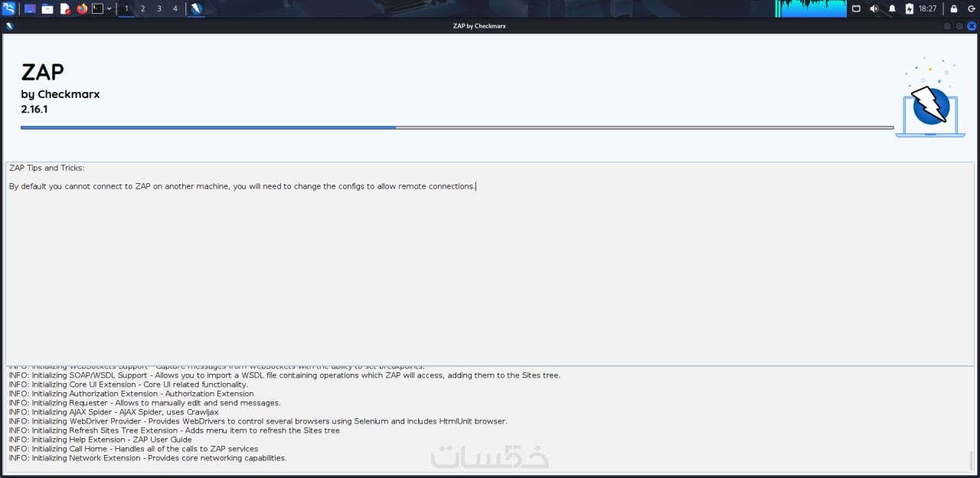The image size is (980, 478).
Task: Click the 'ZAP Tips and Tricks:' label
Action: pyautogui.click(x=47, y=168)
